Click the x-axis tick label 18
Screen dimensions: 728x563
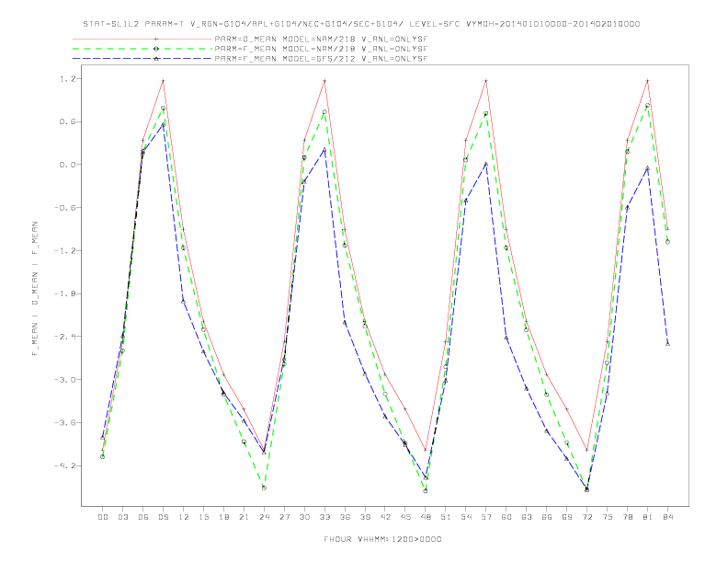223,517
